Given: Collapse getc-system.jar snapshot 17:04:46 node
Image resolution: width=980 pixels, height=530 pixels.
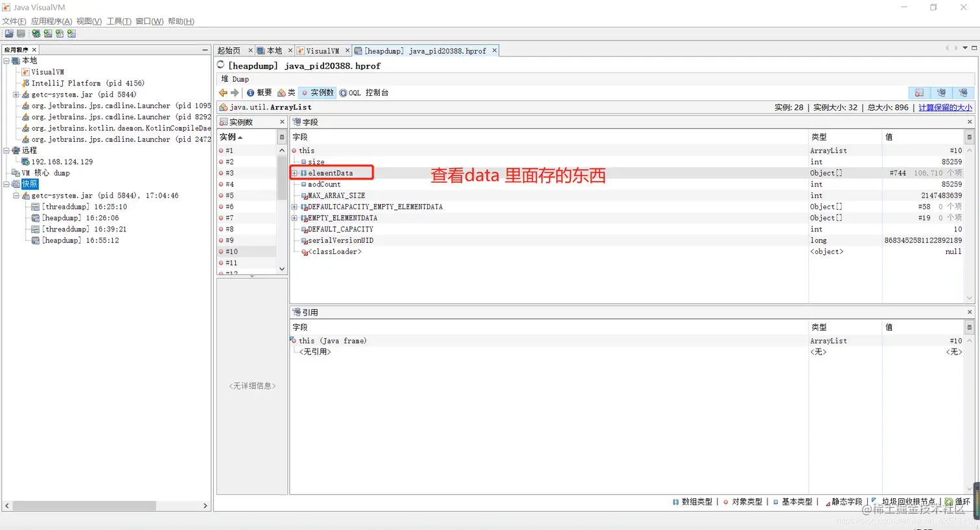Looking at the screenshot, I should pyautogui.click(x=16, y=196).
